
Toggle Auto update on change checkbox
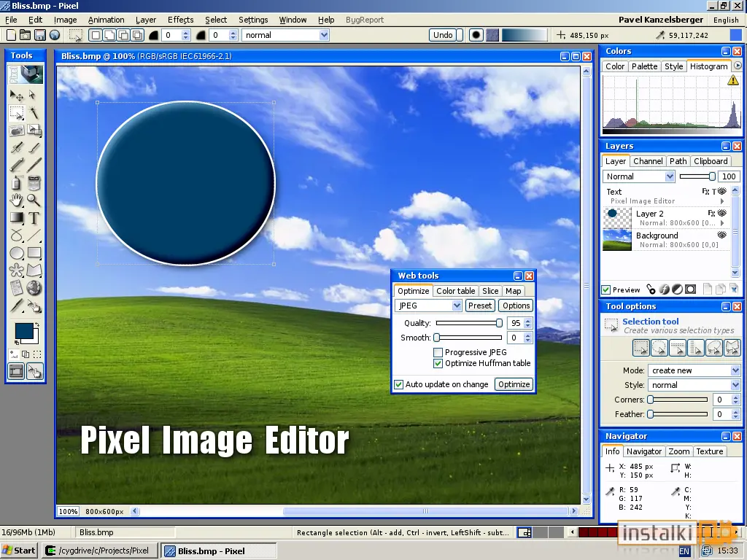(399, 384)
